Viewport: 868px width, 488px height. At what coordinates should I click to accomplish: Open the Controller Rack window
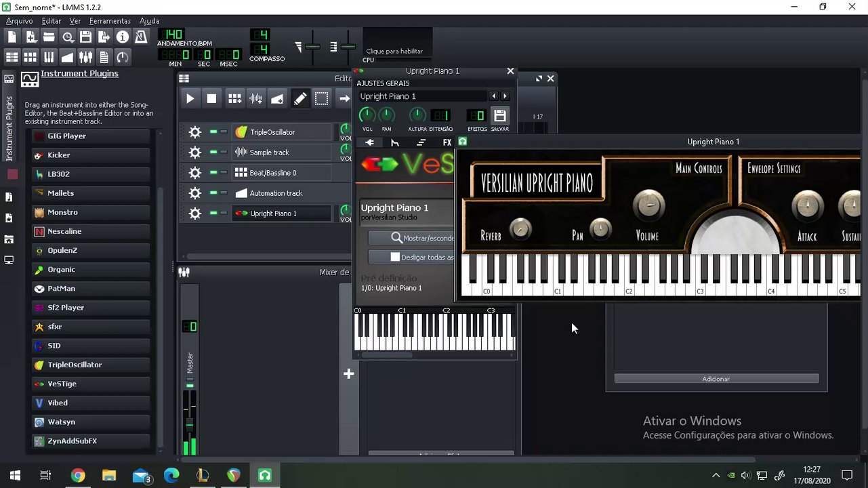122,58
